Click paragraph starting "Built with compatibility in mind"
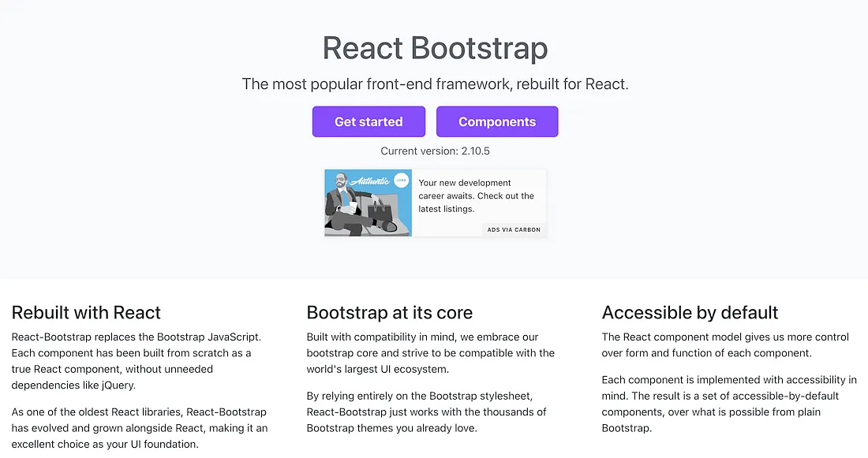 click(430, 352)
